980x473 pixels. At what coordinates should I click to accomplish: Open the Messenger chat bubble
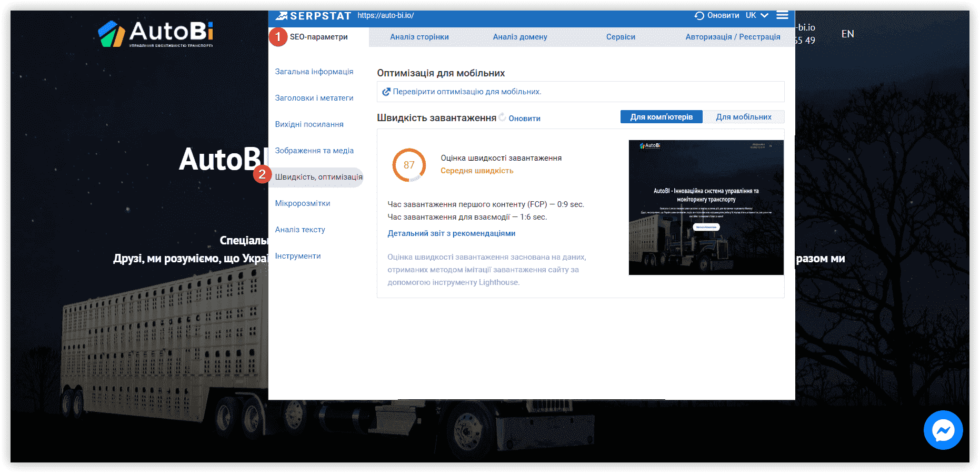coord(943,430)
